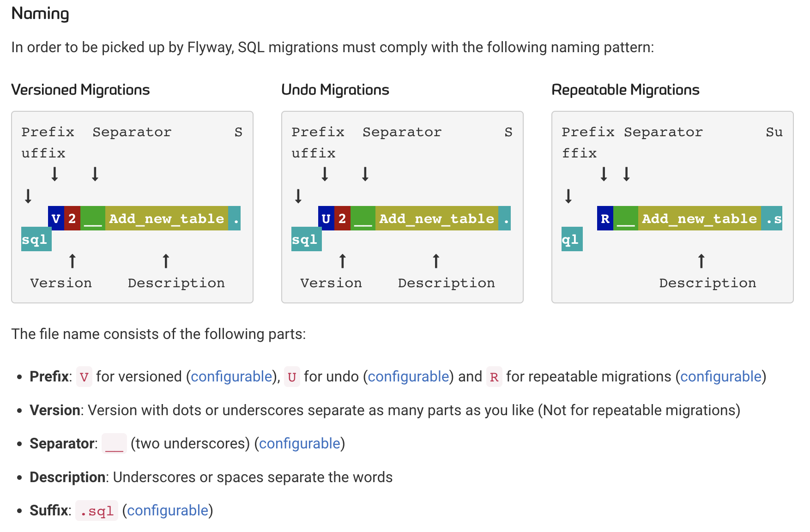Click the 'Undo Migrations' heading
This screenshot has width=810, height=532.
(335, 90)
